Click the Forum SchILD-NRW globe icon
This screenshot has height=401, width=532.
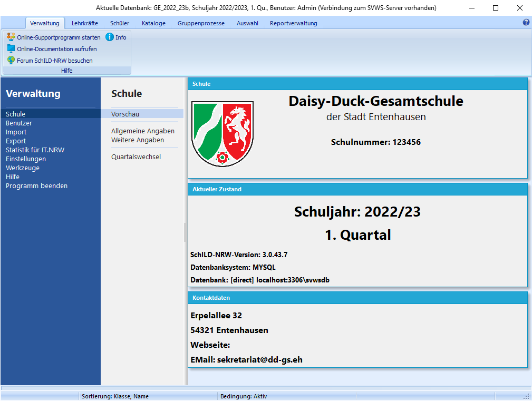[11, 60]
